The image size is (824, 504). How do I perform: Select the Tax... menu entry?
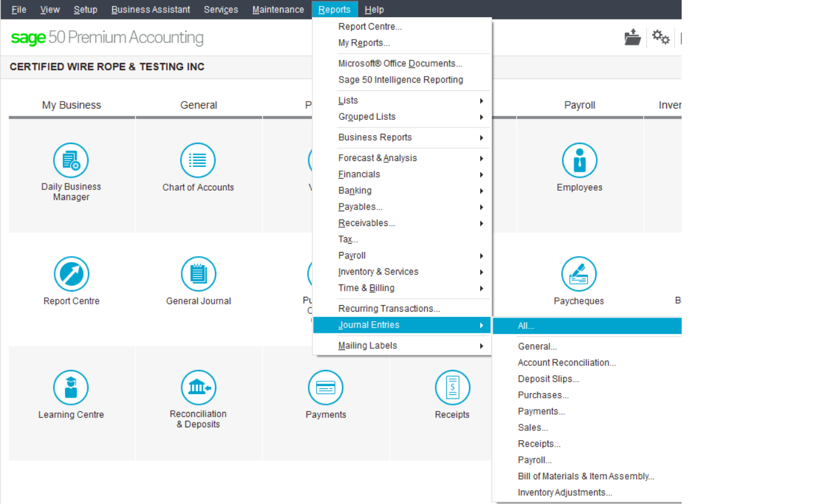[x=402, y=240]
